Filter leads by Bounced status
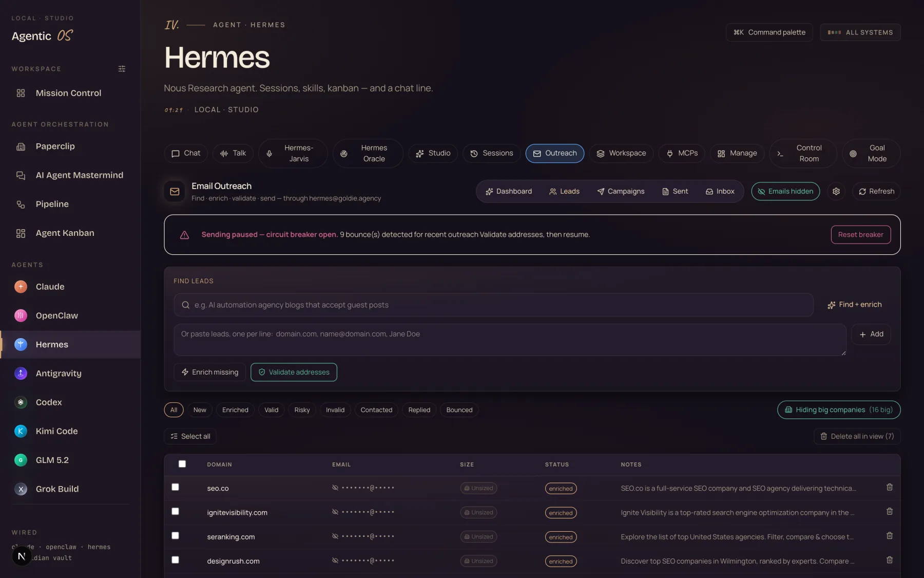Viewport: 924px width, 578px height. tap(459, 410)
